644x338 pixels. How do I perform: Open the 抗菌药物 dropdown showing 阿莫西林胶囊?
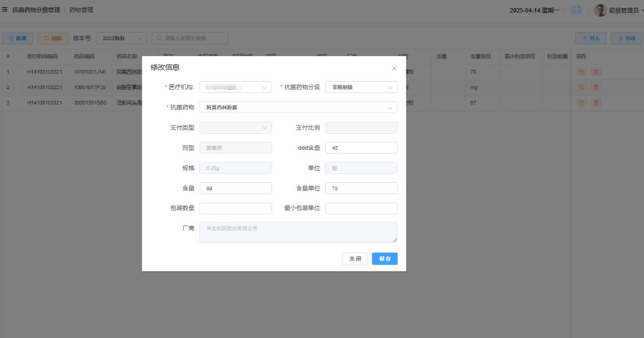[x=298, y=107]
